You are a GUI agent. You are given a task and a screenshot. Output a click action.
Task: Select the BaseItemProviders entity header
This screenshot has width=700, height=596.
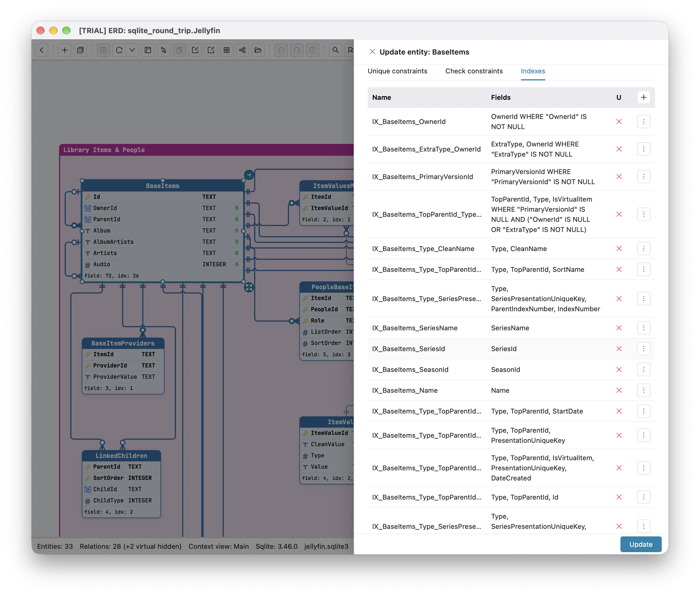click(x=123, y=343)
